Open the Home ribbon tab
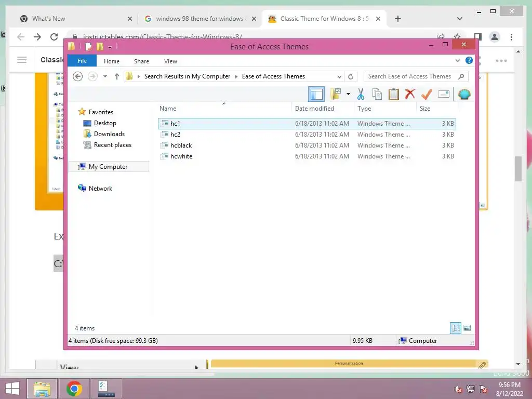This screenshot has width=532, height=399. point(112,61)
